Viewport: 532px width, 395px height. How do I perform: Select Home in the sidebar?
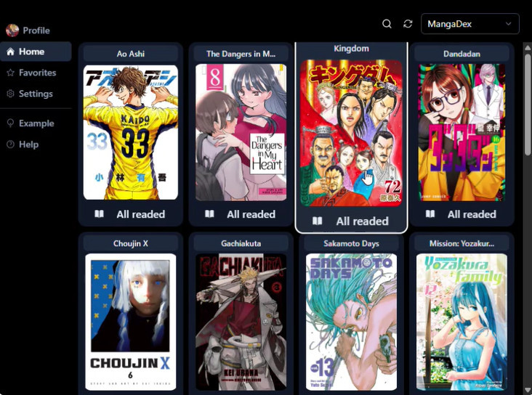(x=36, y=52)
